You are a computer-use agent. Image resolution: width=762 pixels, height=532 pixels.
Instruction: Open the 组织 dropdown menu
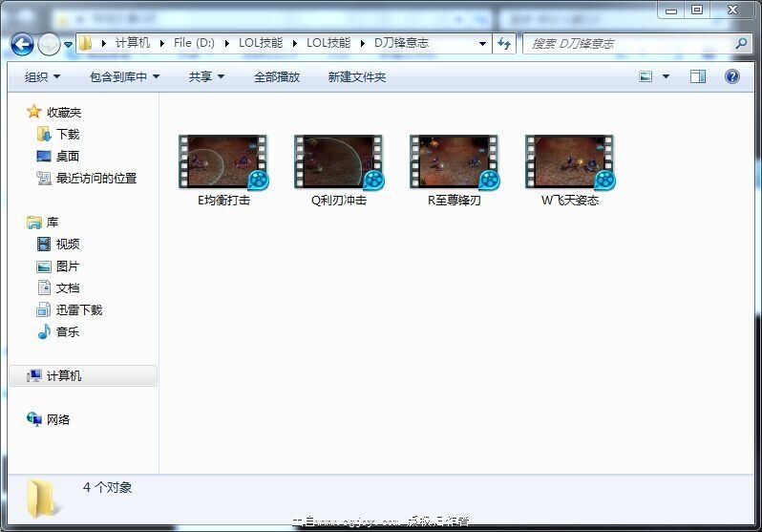42,77
